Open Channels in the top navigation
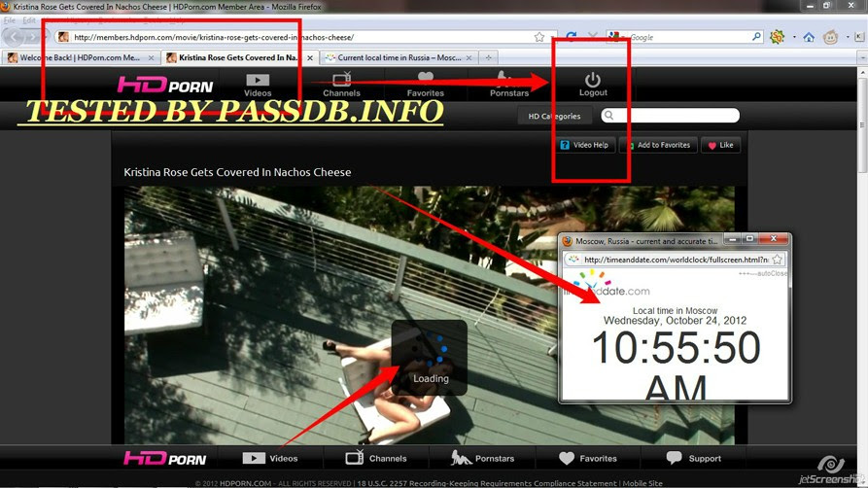Screen dimensions: 868x488 pos(341,85)
